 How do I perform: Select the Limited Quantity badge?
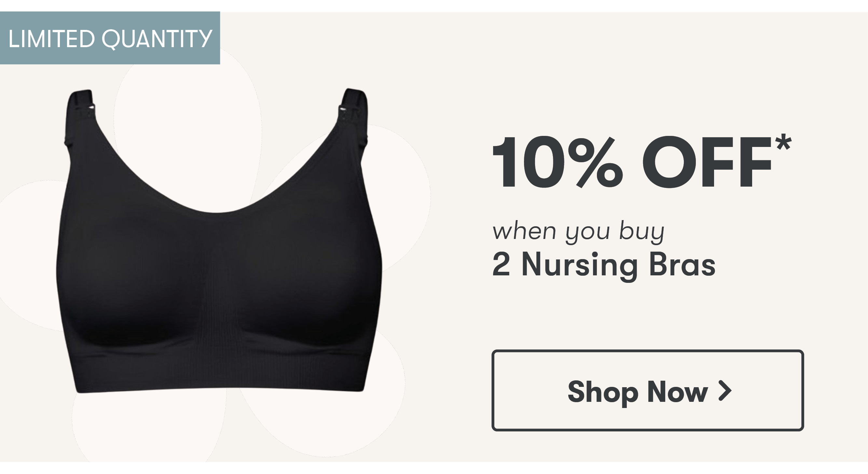pos(110,38)
